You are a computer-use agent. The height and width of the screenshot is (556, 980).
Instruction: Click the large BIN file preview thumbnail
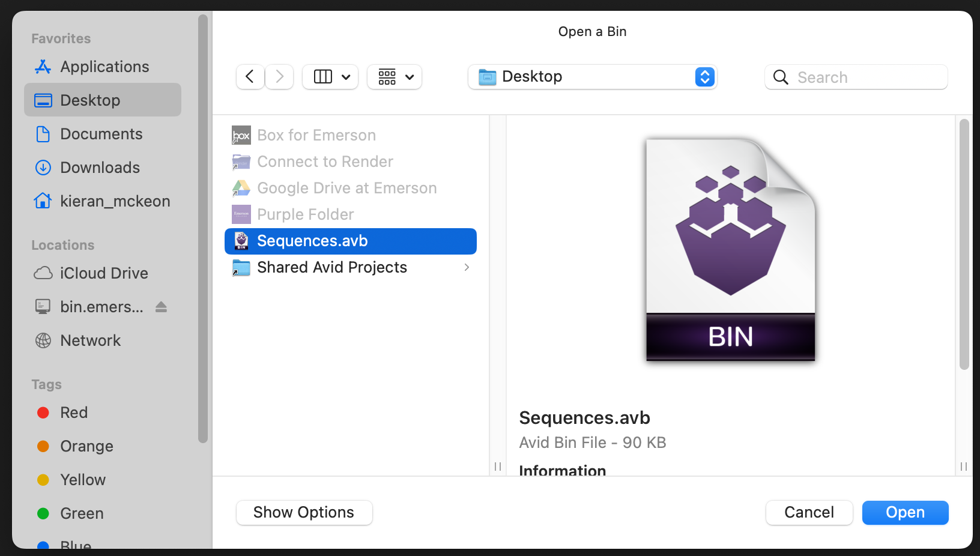731,250
